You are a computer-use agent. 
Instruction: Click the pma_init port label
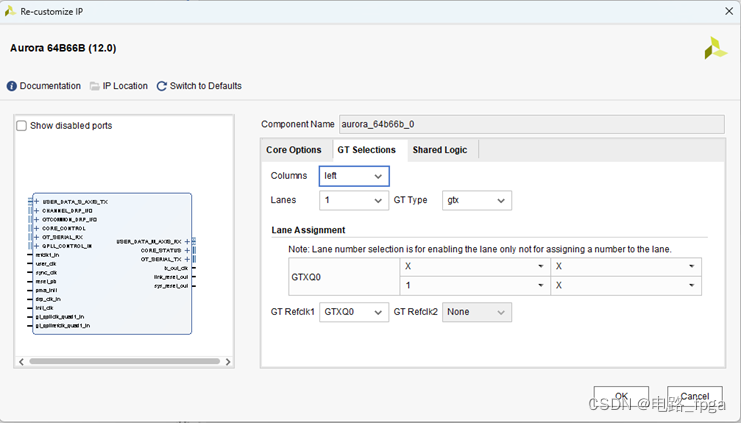pyautogui.click(x=46, y=291)
